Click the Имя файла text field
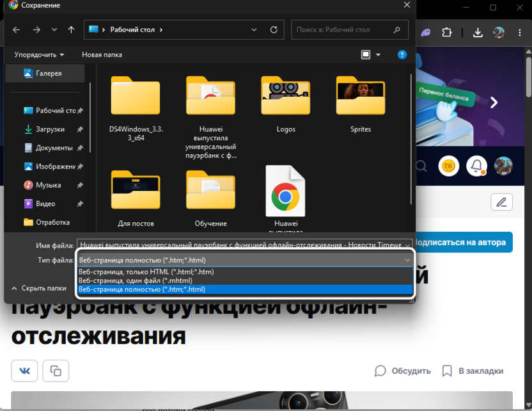This screenshot has width=532, height=411. 240,245
